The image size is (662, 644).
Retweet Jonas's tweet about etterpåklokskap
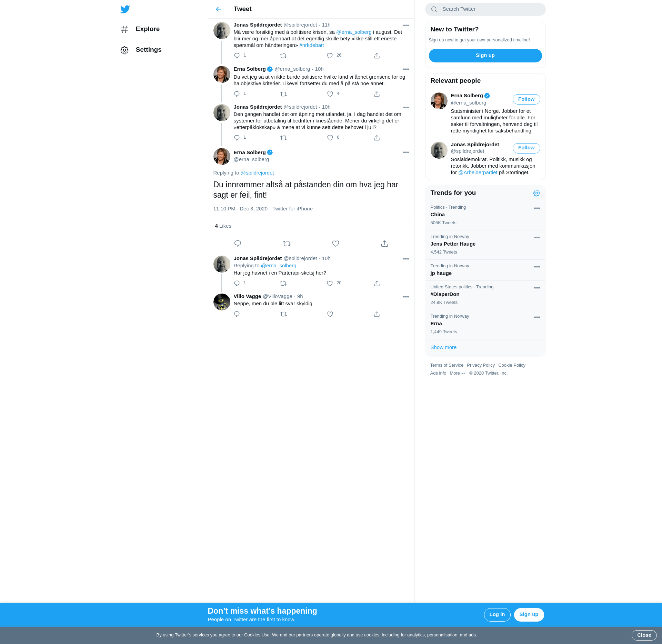tap(283, 138)
